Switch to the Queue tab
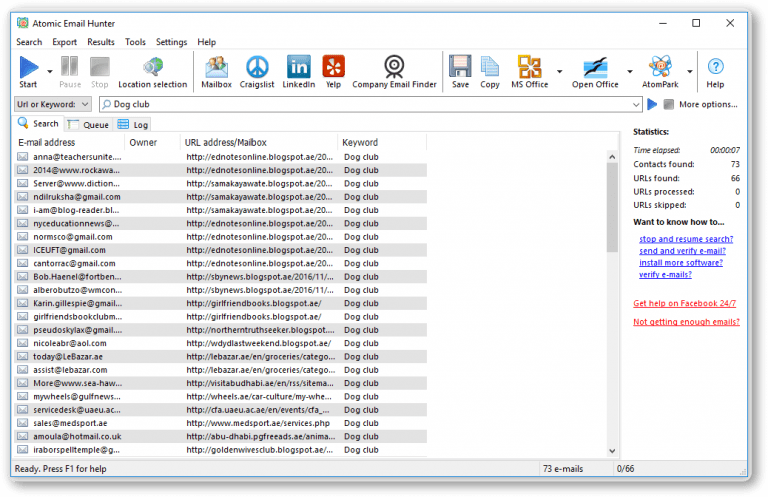The image size is (768, 497). (89, 125)
